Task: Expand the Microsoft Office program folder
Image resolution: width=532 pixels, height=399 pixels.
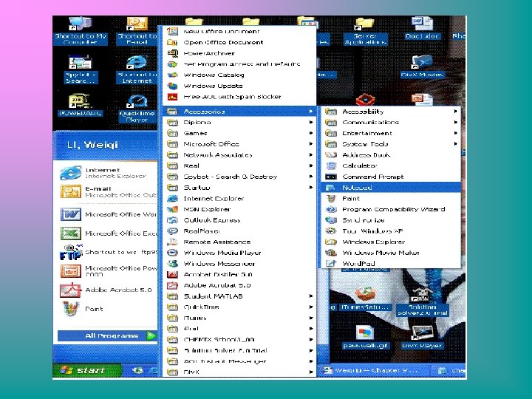Action: click(239, 144)
